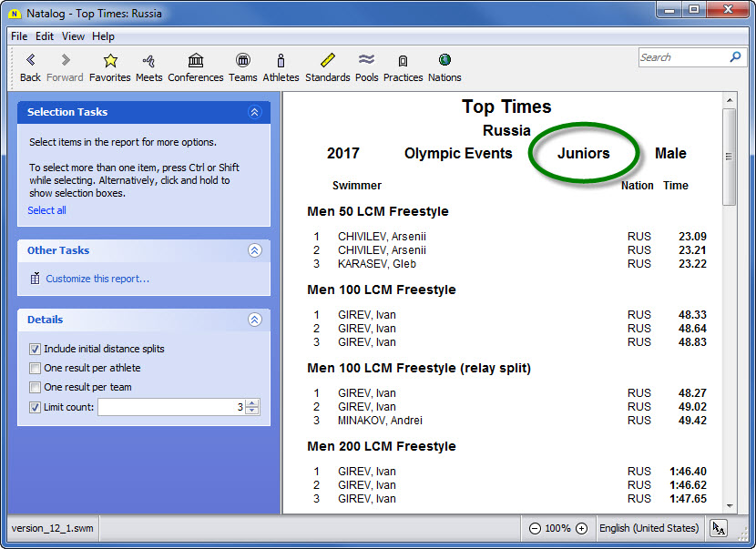Click the zoom in plus button
This screenshot has height=549, width=756.
[x=581, y=528]
